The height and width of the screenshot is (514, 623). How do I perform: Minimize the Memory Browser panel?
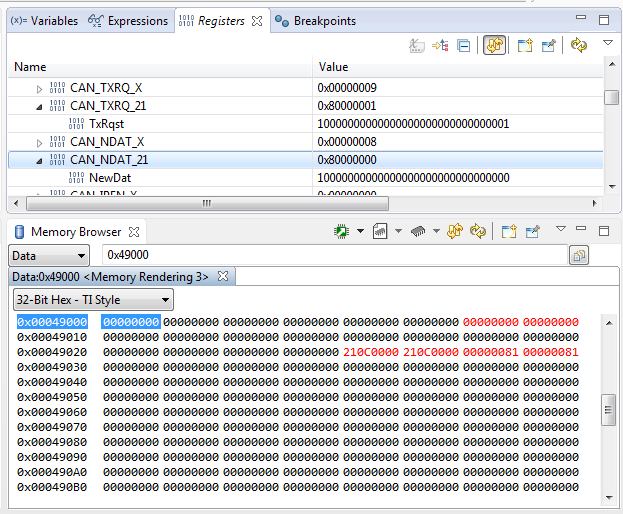click(581, 228)
